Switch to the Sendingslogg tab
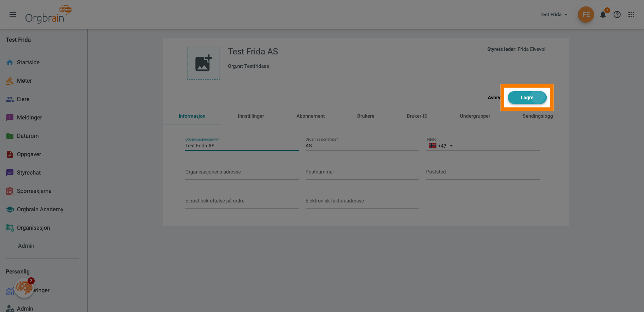The height and width of the screenshot is (312, 644). [x=538, y=116]
